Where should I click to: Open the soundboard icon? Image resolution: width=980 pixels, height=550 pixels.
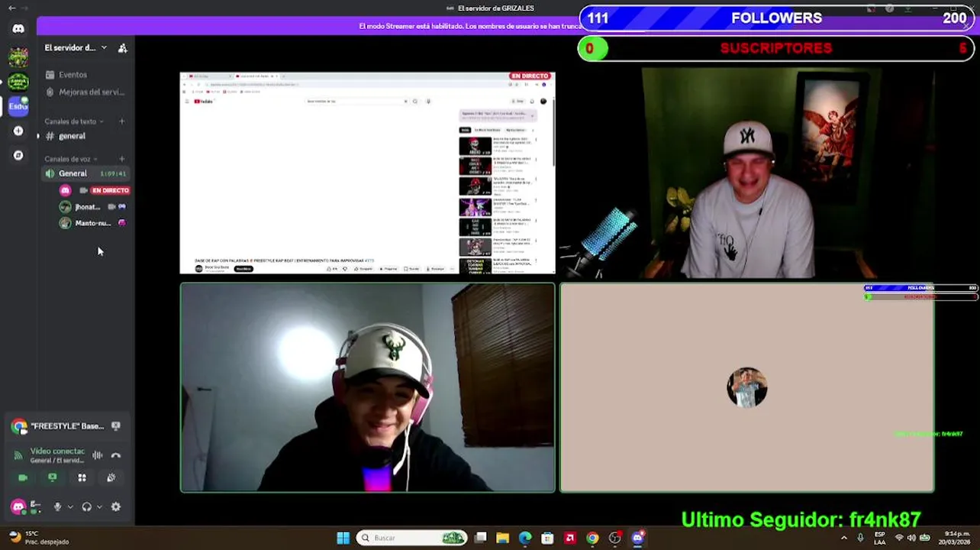coord(111,477)
